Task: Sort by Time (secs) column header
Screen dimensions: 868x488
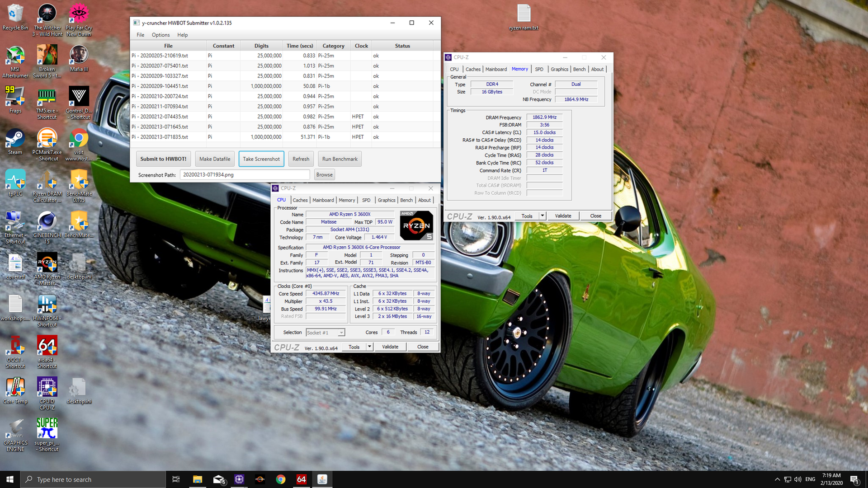Action: (x=300, y=46)
